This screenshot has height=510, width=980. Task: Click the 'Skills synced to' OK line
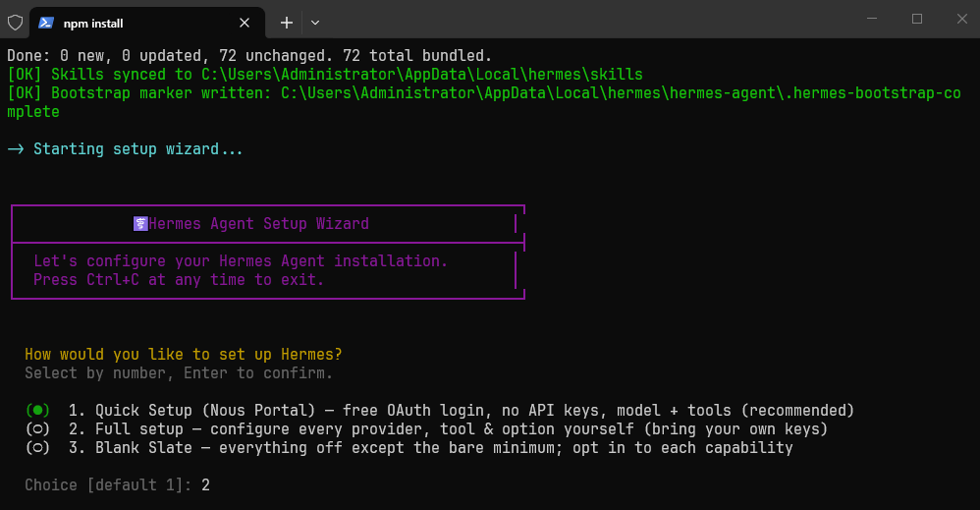point(325,75)
